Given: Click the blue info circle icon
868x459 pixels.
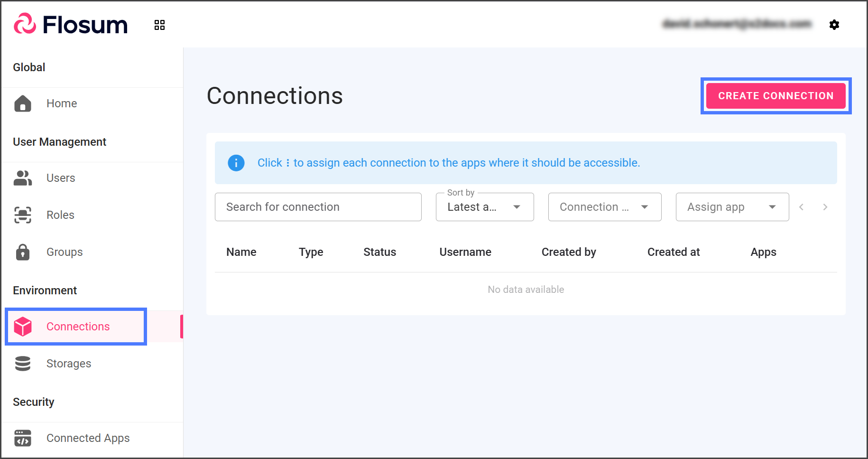Looking at the screenshot, I should (236, 163).
